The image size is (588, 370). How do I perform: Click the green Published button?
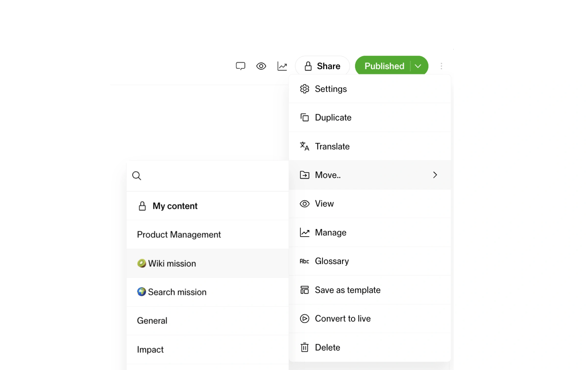tap(384, 66)
